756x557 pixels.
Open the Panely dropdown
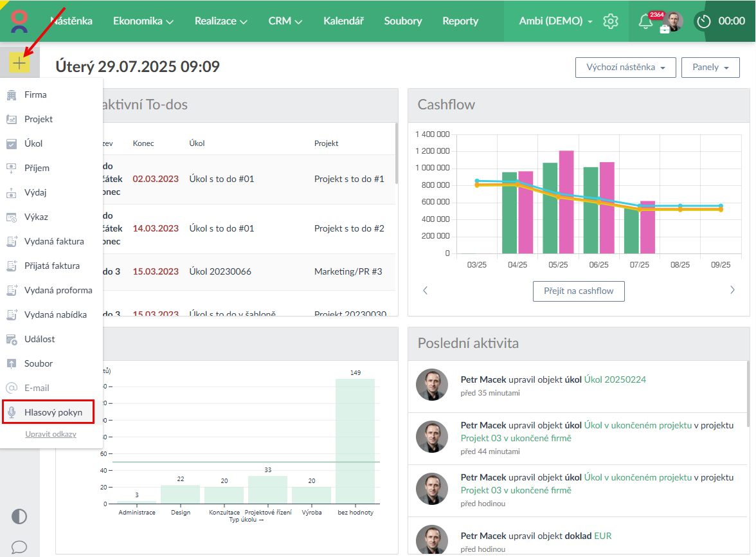[x=710, y=67]
